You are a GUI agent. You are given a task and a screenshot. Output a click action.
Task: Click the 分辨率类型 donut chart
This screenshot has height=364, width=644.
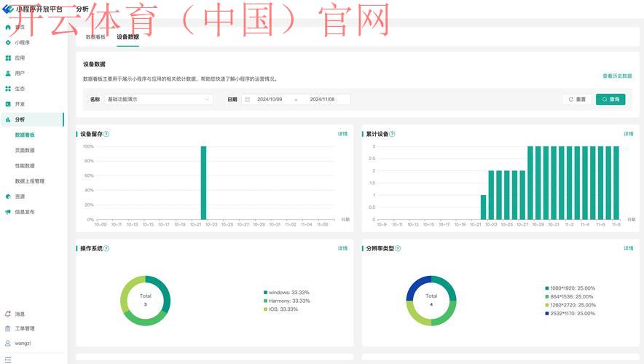(431, 301)
